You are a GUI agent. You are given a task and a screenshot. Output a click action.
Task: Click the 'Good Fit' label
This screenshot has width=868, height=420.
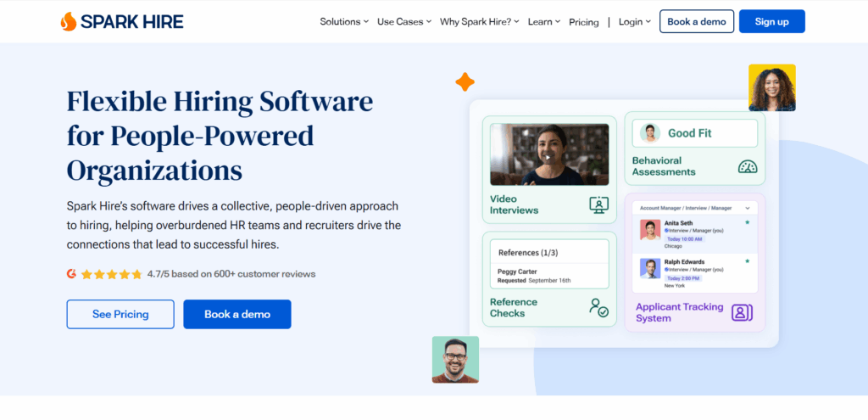point(689,133)
